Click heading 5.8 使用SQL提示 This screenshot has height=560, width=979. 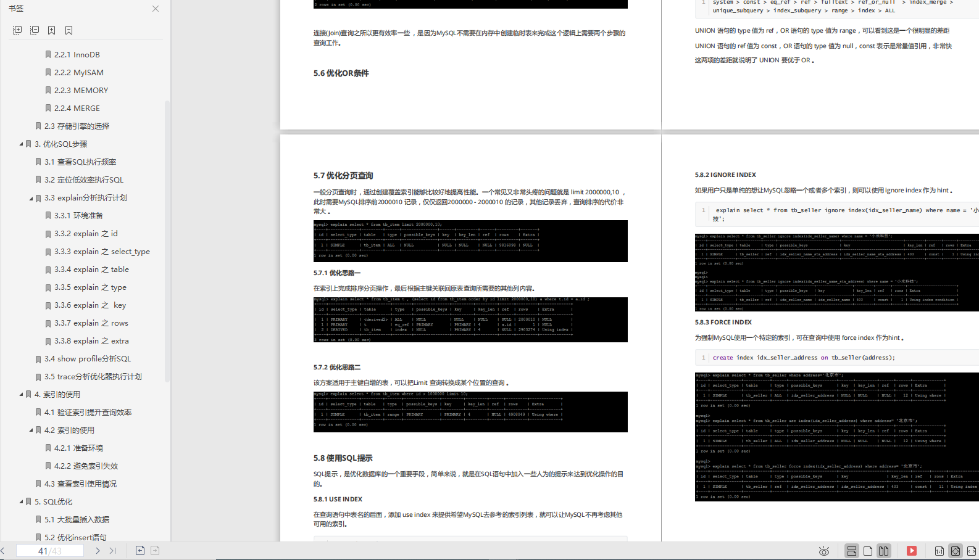tap(343, 458)
